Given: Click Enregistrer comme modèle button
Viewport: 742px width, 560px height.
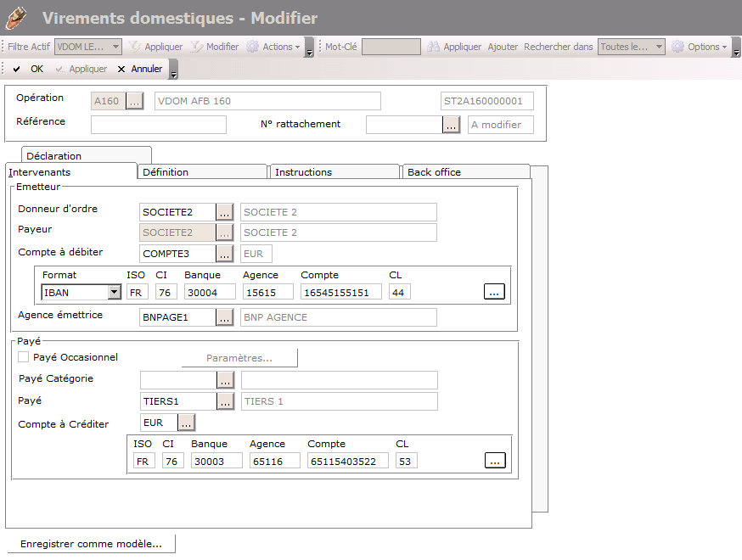Looking at the screenshot, I should pos(91,544).
